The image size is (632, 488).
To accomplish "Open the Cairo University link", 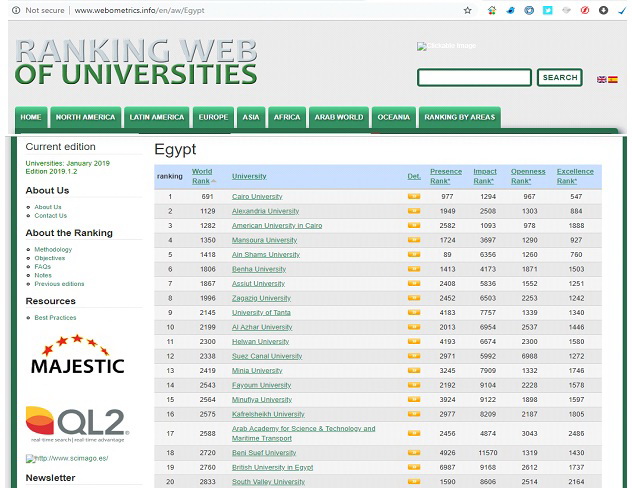I will click(x=257, y=197).
